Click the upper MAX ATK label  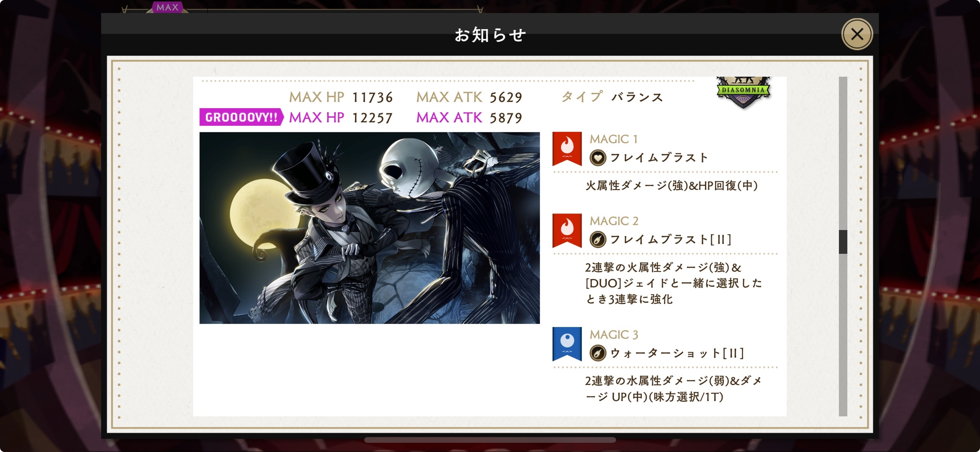449,97
